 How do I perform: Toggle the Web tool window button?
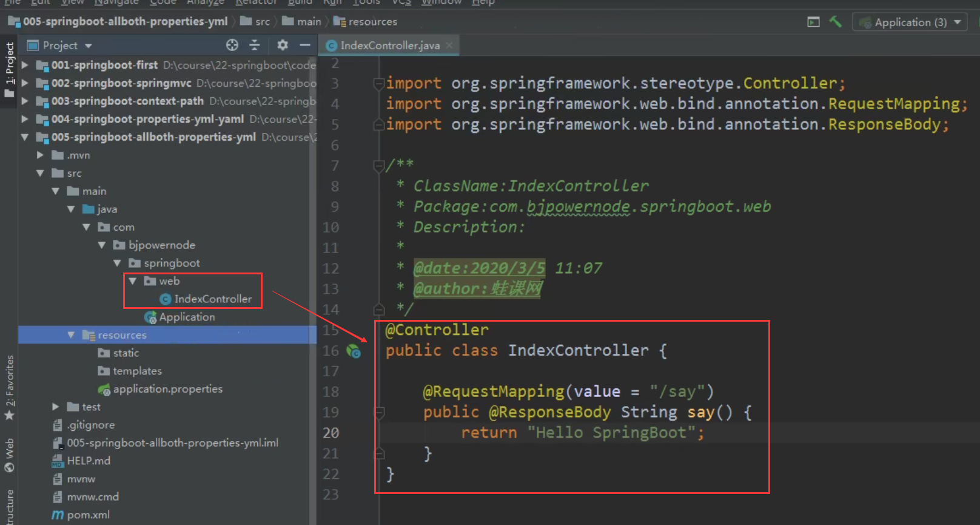[9, 455]
